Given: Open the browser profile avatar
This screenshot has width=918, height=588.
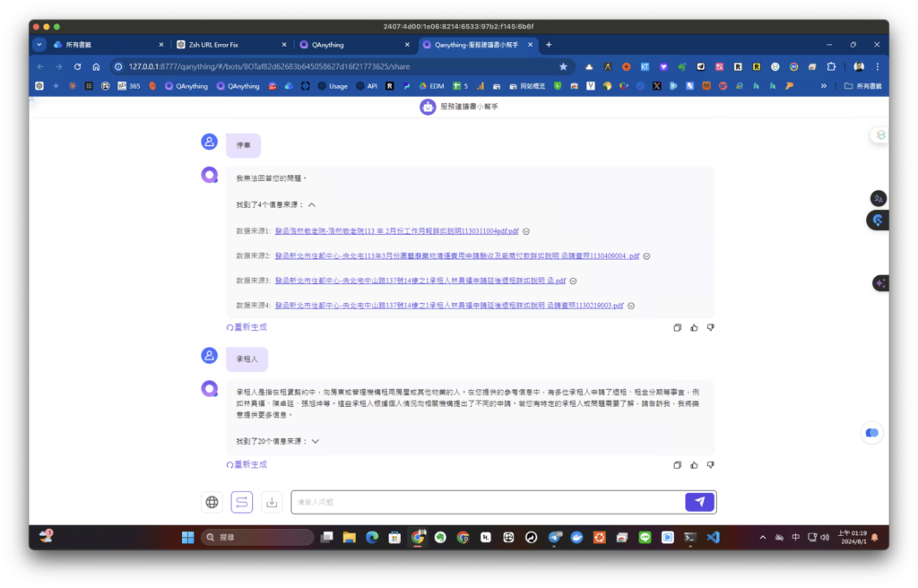Looking at the screenshot, I should (x=858, y=66).
